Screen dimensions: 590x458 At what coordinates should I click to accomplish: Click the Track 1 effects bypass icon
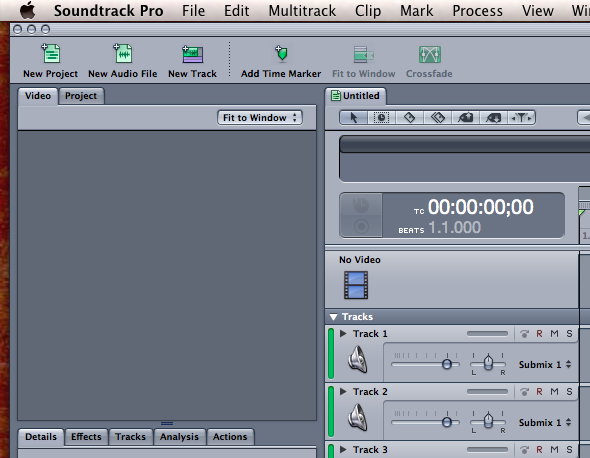click(524, 334)
